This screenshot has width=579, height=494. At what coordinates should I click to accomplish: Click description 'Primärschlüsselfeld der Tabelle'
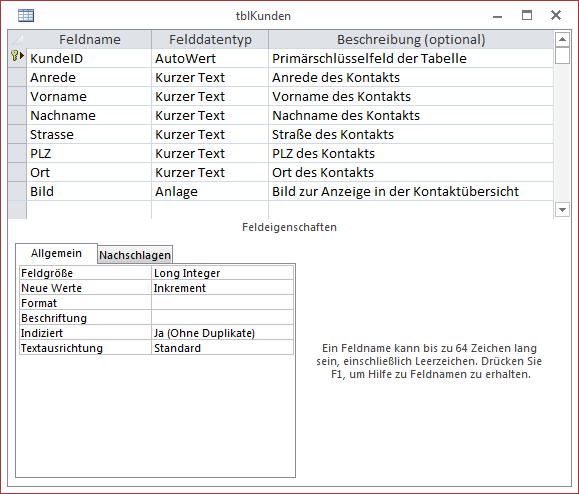pos(411,58)
